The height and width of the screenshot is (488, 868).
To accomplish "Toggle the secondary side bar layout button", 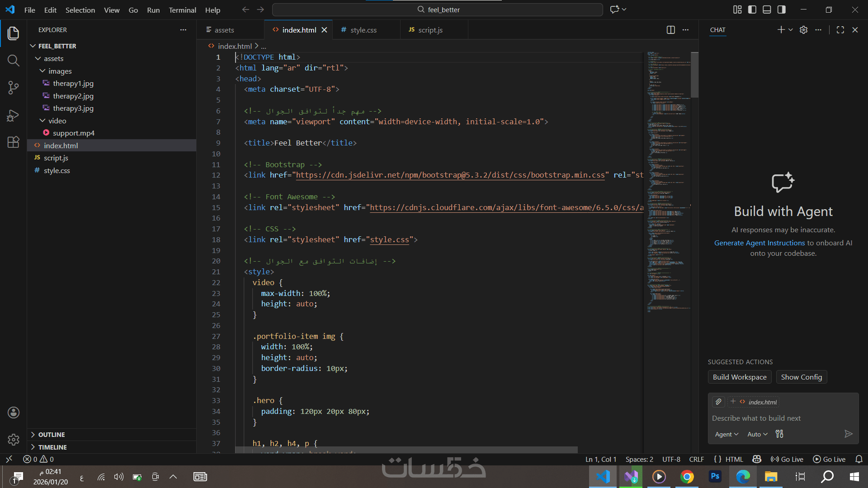I will (781, 9).
